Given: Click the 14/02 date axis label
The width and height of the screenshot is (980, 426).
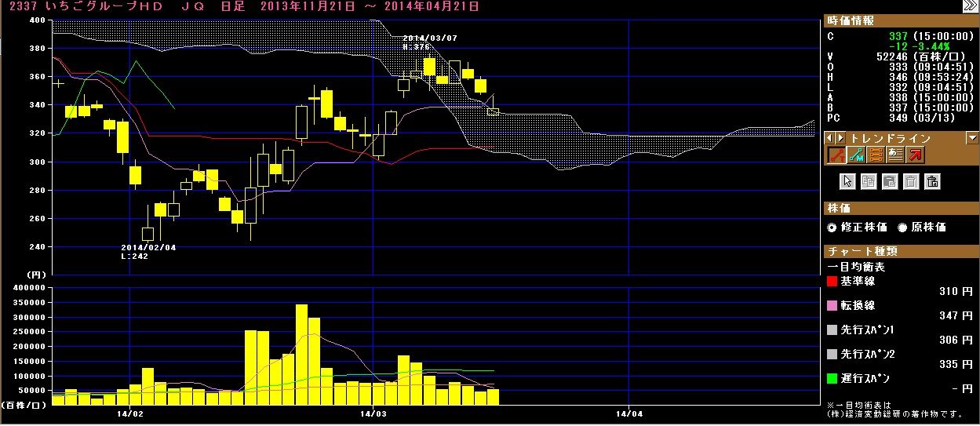Looking at the screenshot, I should pos(130,413).
